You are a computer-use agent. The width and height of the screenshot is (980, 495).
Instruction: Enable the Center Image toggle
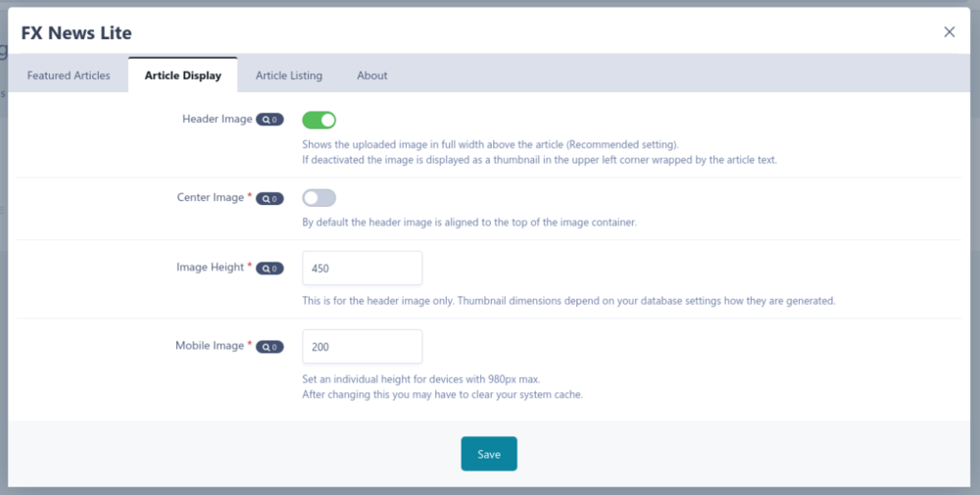(x=319, y=198)
